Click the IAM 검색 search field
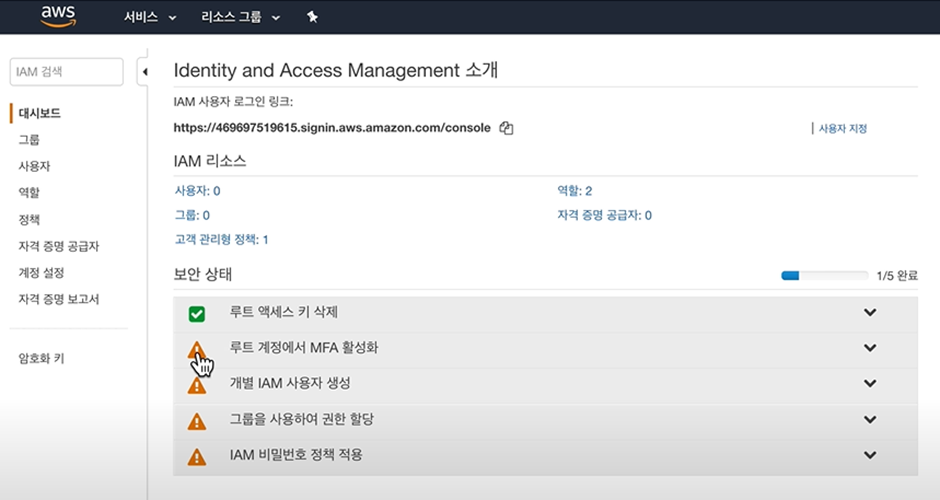This screenshot has height=500, width=940. pos(67,72)
